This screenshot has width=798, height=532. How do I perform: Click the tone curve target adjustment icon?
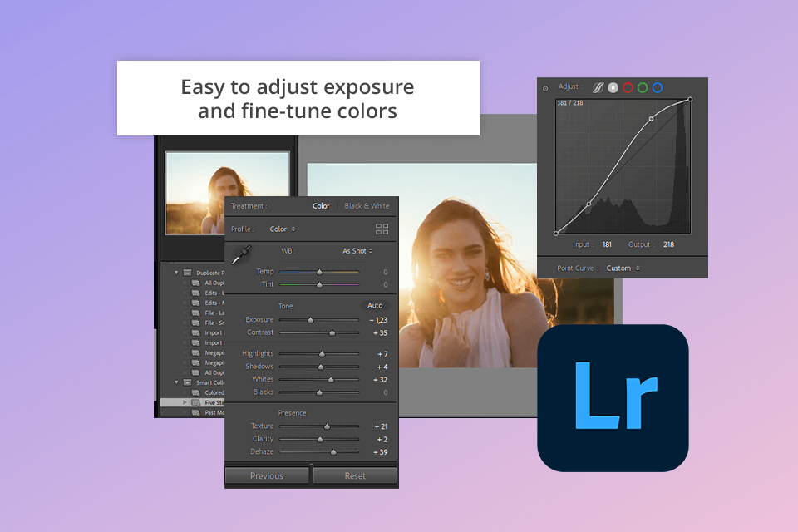[545, 89]
